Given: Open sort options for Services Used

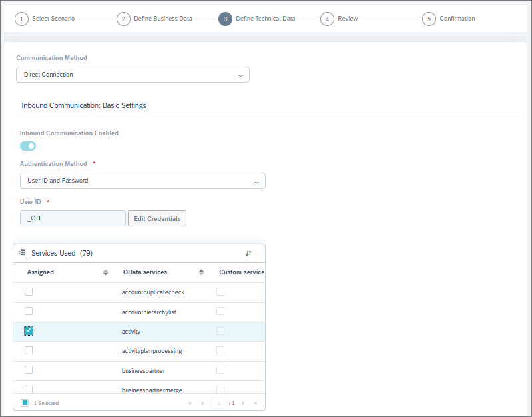Looking at the screenshot, I should pos(248,254).
